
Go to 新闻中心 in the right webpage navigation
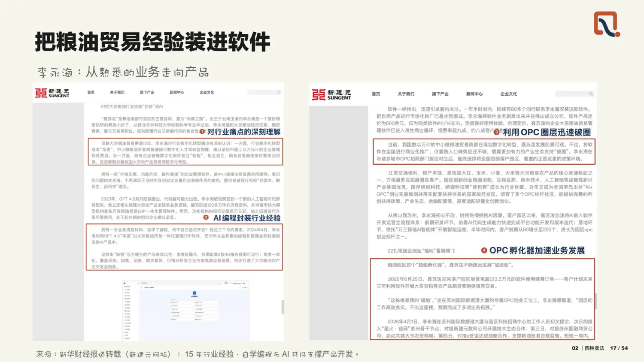[x=474, y=94]
